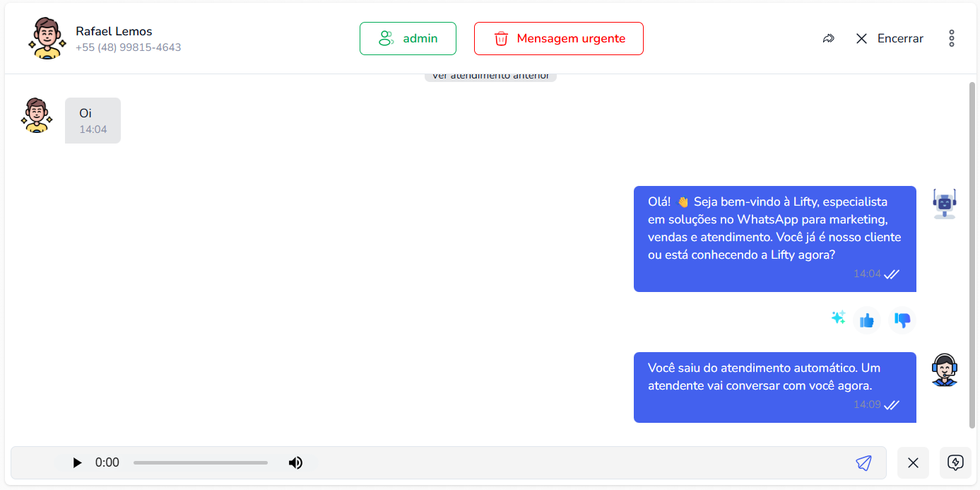Open the admin assignee selector
The width and height of the screenshot is (980, 490).
tap(408, 39)
